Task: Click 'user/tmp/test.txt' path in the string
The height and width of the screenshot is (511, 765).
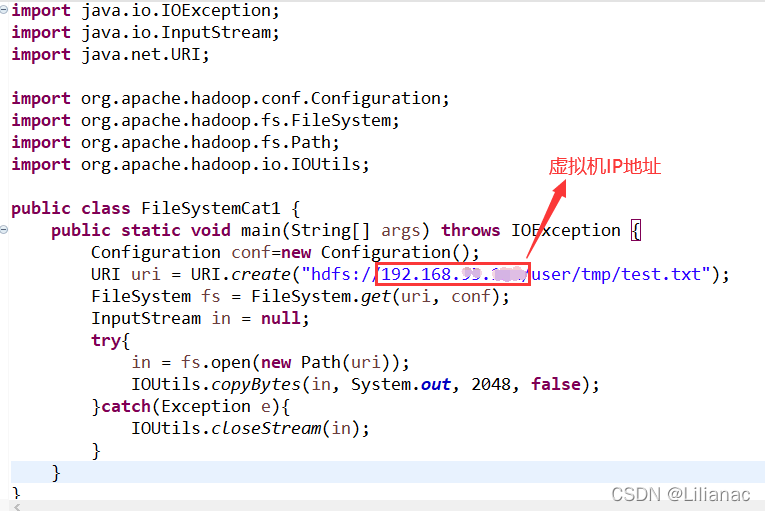Action: 617,274
